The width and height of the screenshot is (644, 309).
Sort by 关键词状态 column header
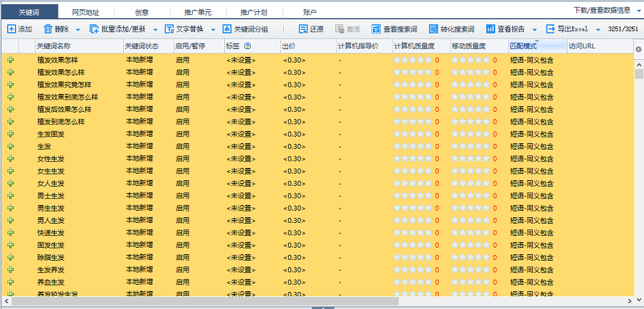(148, 46)
